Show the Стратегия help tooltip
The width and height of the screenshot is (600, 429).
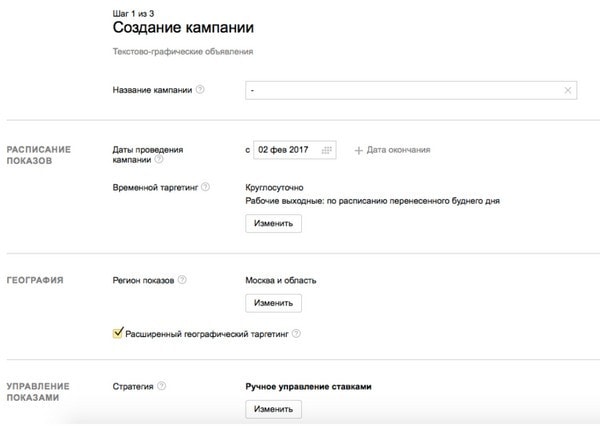coord(162,385)
